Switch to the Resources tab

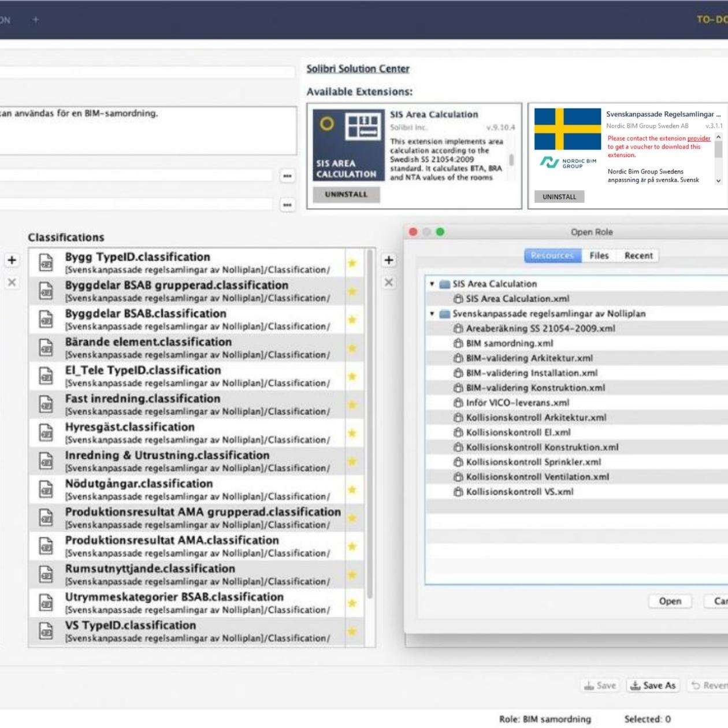point(552,255)
